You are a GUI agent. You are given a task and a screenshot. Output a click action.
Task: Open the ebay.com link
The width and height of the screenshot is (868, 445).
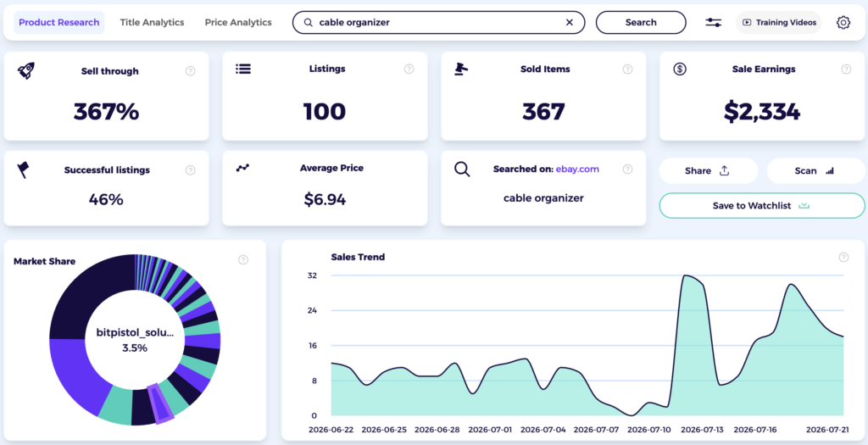click(577, 169)
